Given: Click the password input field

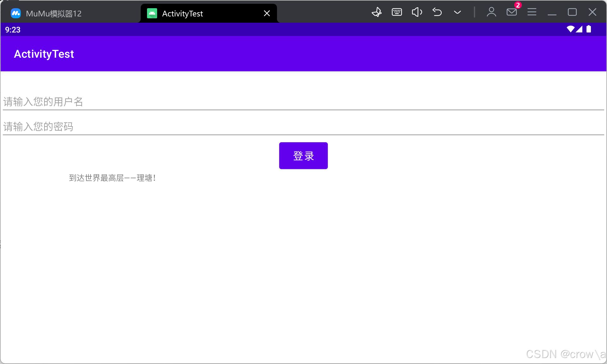Looking at the screenshot, I should click(x=303, y=126).
